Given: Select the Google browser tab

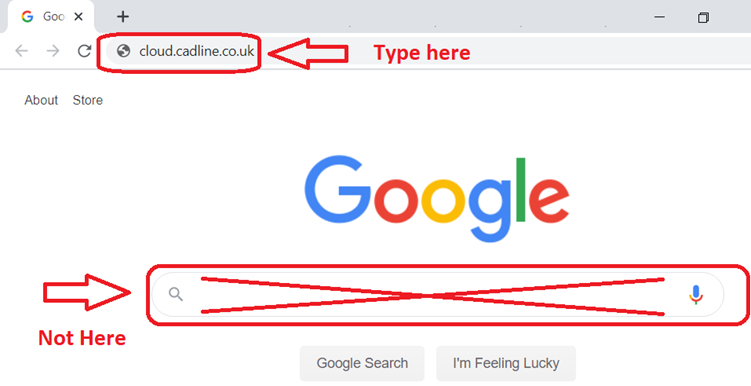Looking at the screenshot, I should (x=48, y=17).
